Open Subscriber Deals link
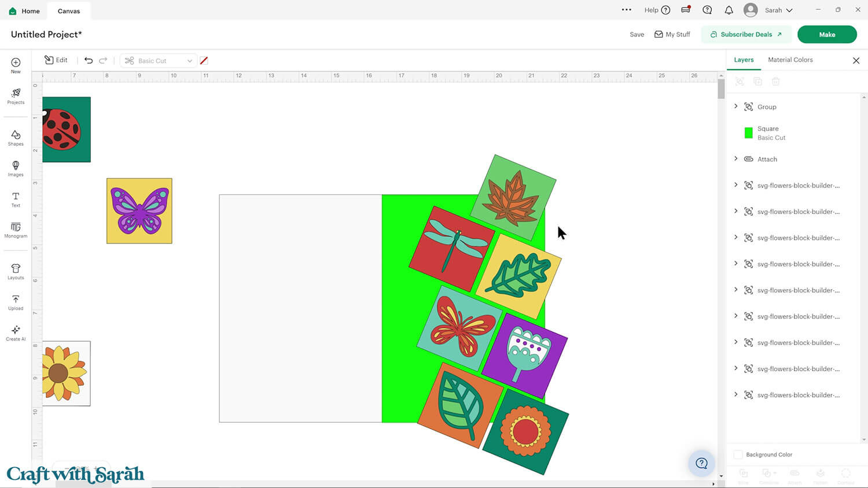The height and width of the screenshot is (488, 868). click(x=746, y=34)
